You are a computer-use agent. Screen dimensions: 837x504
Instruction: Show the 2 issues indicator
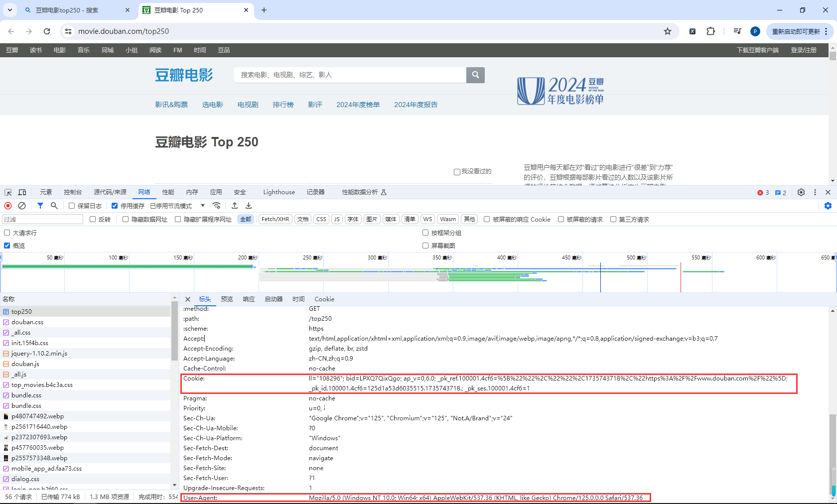(781, 193)
